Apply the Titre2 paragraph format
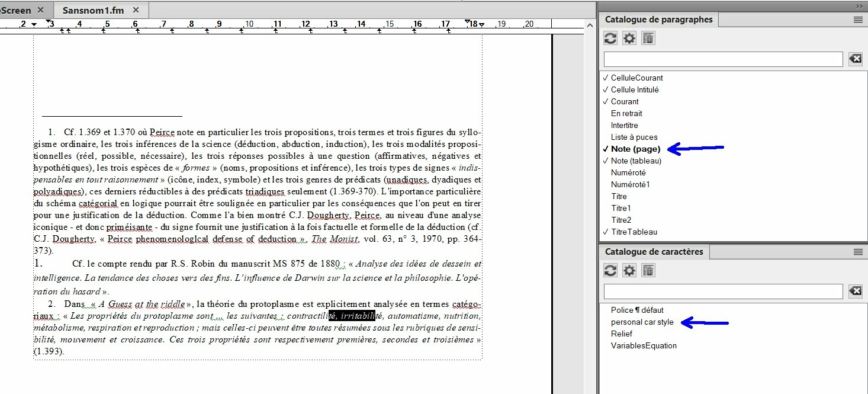868x394 pixels. (x=621, y=220)
